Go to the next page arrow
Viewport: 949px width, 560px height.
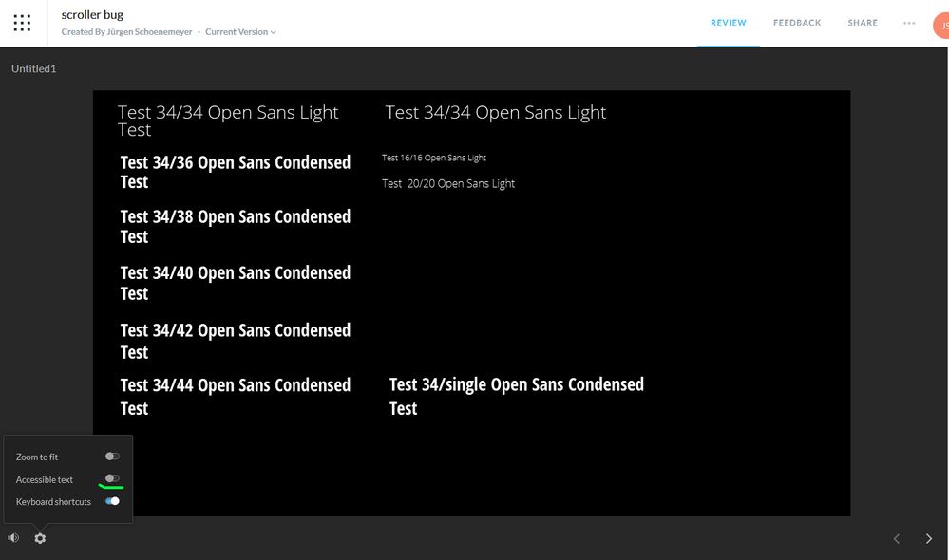coord(928,538)
